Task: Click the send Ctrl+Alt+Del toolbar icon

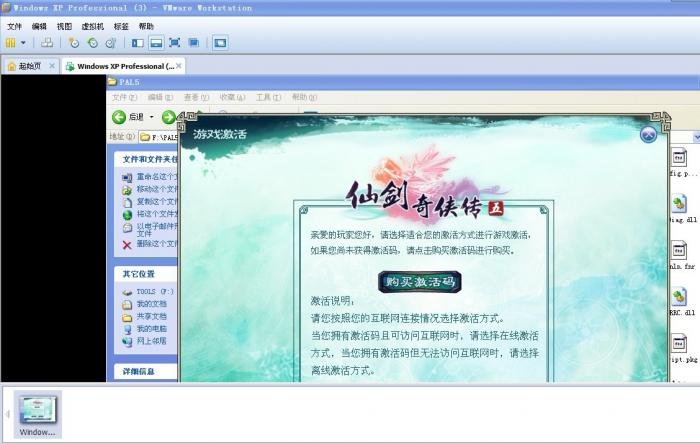Action: pyautogui.click(x=47, y=43)
